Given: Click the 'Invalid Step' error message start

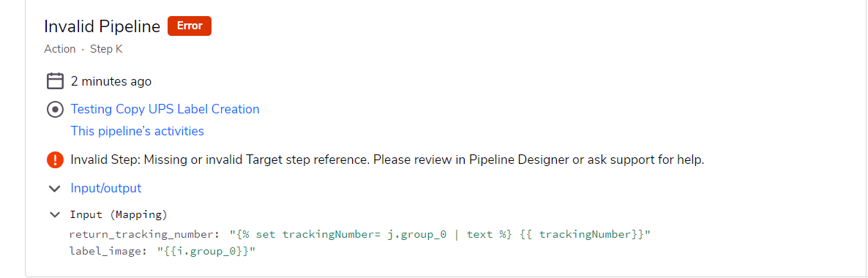Looking at the screenshot, I should tap(105, 160).
